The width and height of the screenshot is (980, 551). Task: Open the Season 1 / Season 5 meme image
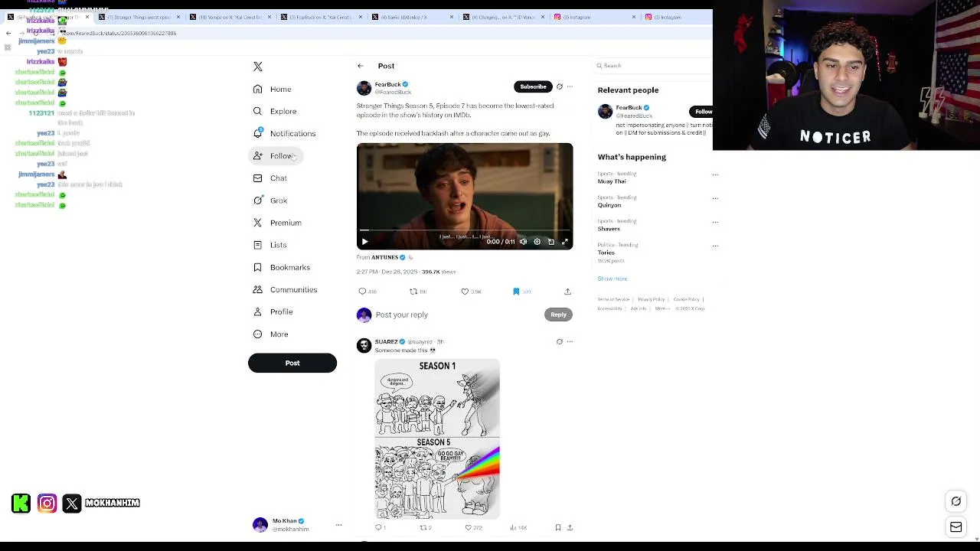(x=437, y=439)
